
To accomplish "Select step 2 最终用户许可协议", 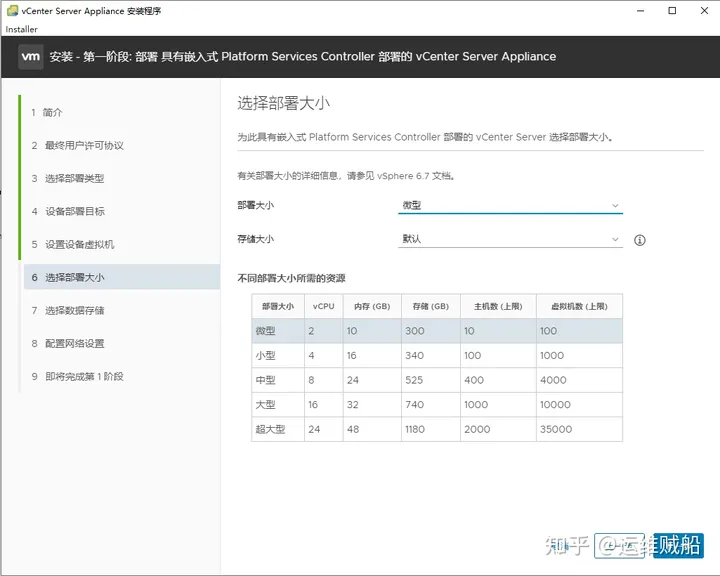I will (x=84, y=146).
